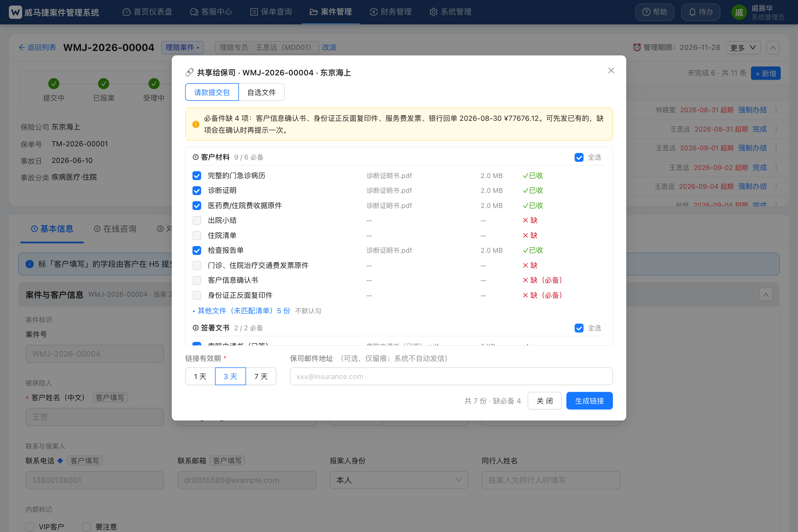Open more options for the 2026-09-02 超期 task row
Screen dimensions: 798x532
[x=776, y=167]
